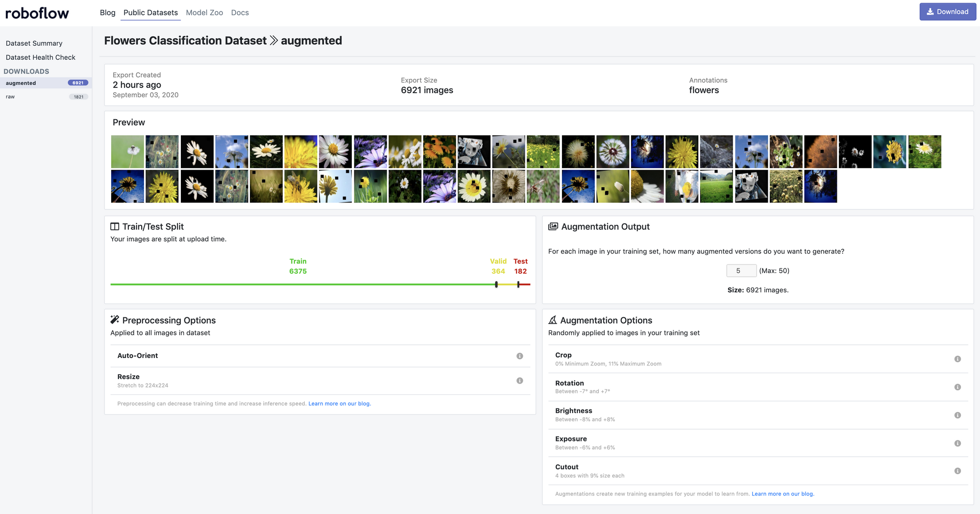This screenshot has height=514, width=980.
Task: Select the raw download version
Action: pos(46,97)
